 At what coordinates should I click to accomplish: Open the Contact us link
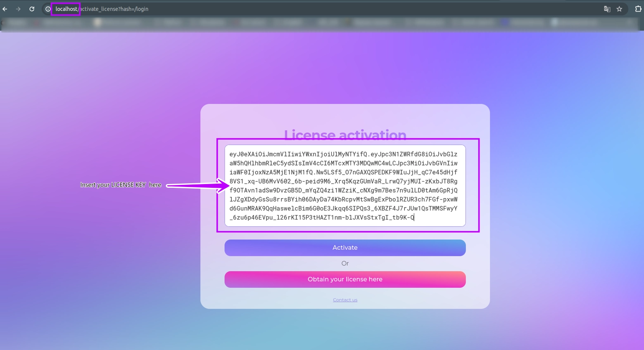pos(345,300)
